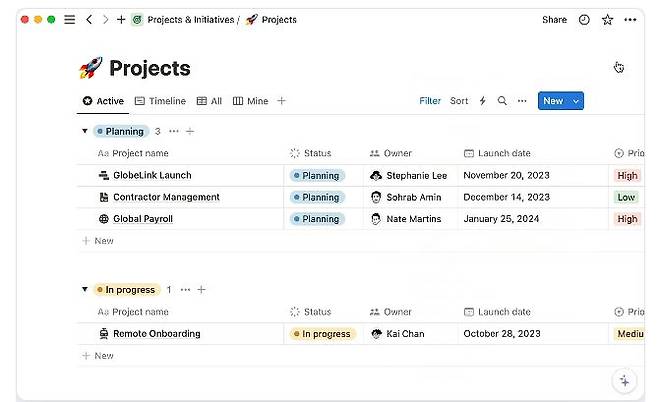This screenshot has height=402, width=658.
Task: Open page history clock icon
Action: [x=584, y=20]
